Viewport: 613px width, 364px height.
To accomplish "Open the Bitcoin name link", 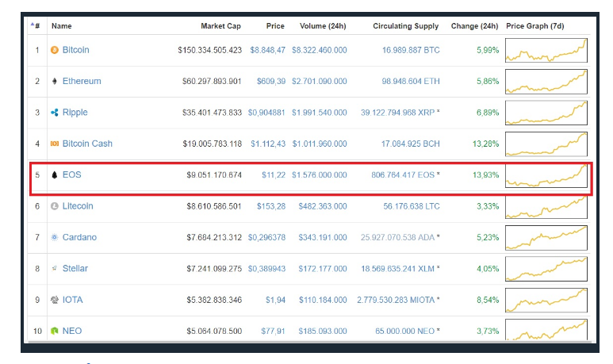I will pyautogui.click(x=76, y=50).
